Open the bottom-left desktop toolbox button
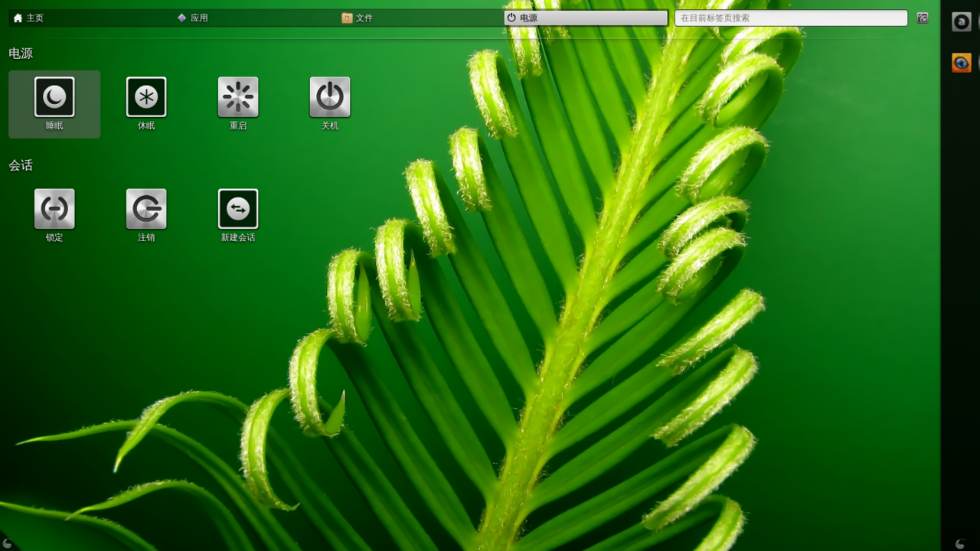Screen dimensions: 980x551 pyautogui.click(x=6, y=544)
